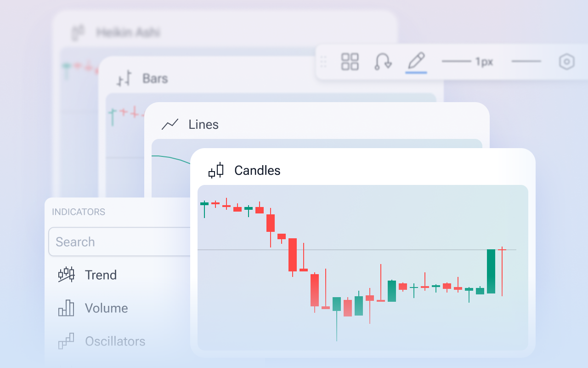Click the large green candle in chart
Image resolution: width=588 pixels, height=368 pixels.
(491, 271)
